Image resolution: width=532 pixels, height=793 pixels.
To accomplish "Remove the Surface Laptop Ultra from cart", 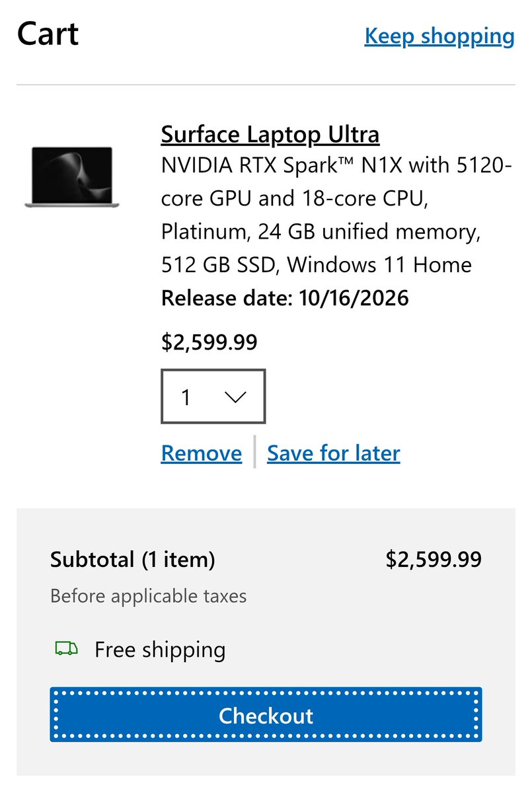I will (202, 453).
